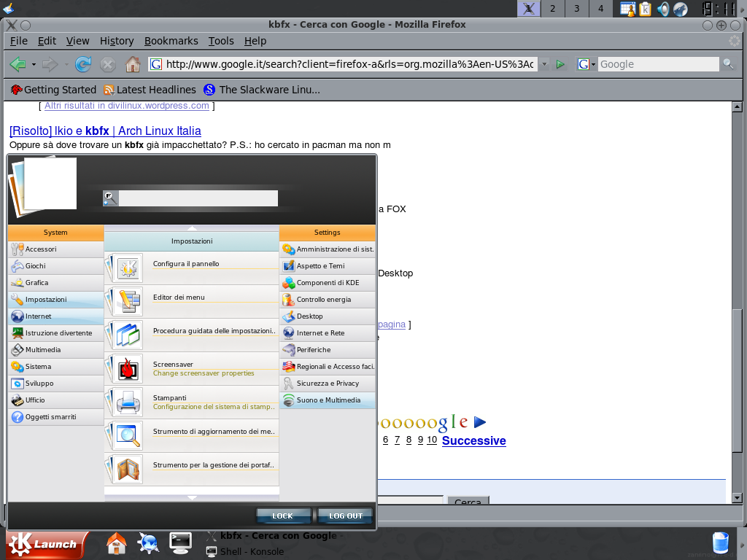747x560 pixels.
Task: Open the Konsole terminal panel icon
Action: point(181,543)
